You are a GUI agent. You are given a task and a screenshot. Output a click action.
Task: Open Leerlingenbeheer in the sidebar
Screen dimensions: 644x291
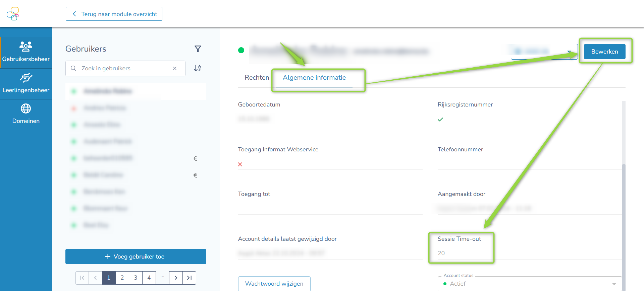[26, 83]
